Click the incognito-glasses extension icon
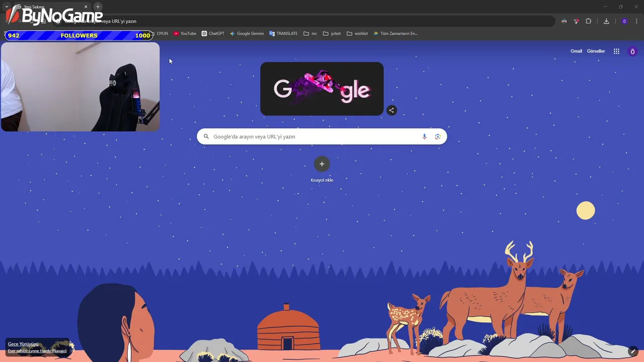 pyautogui.click(x=564, y=21)
